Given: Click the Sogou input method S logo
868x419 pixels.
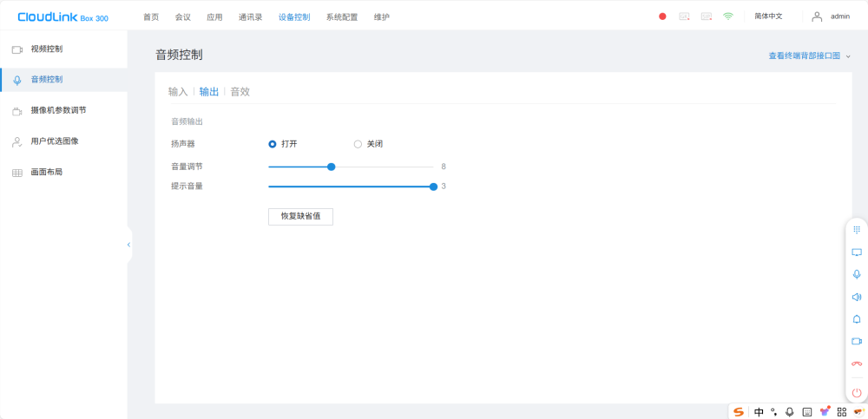Looking at the screenshot, I should [739, 412].
